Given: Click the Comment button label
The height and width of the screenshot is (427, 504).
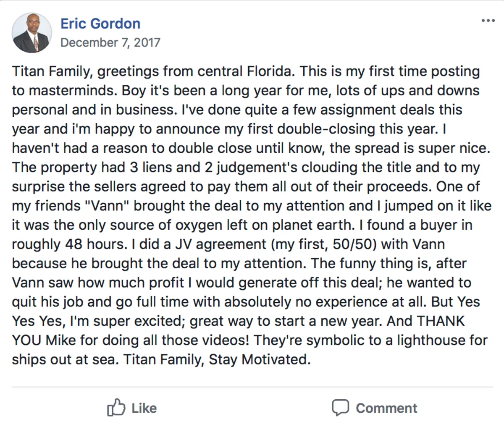Looking at the screenshot, I should (386, 408).
